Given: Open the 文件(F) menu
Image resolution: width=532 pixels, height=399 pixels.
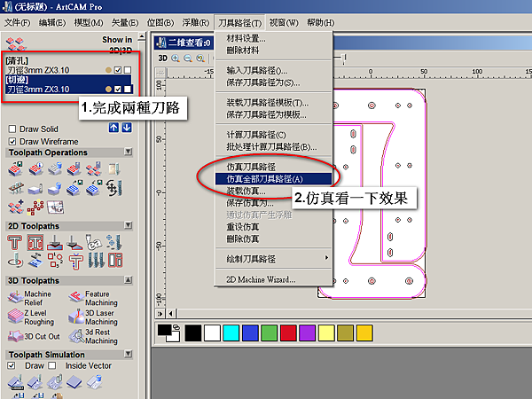Looking at the screenshot, I should click(x=17, y=23).
